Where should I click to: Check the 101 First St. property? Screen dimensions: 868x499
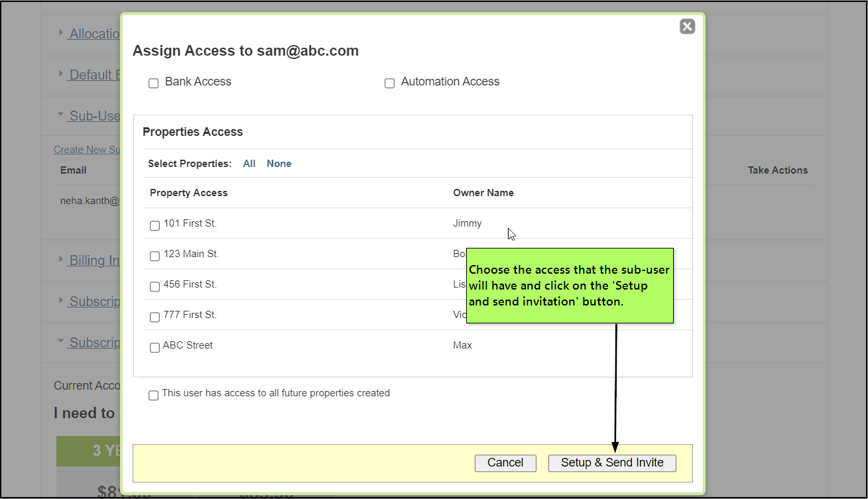click(155, 225)
